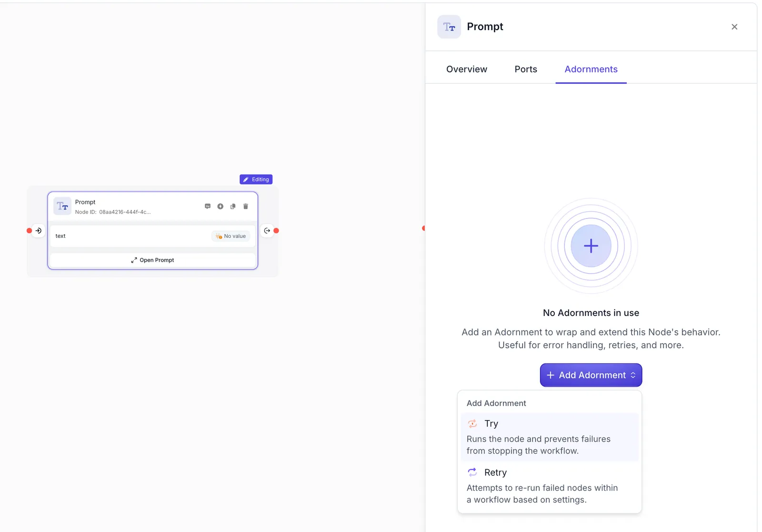Close the Prompt side panel

click(734, 27)
